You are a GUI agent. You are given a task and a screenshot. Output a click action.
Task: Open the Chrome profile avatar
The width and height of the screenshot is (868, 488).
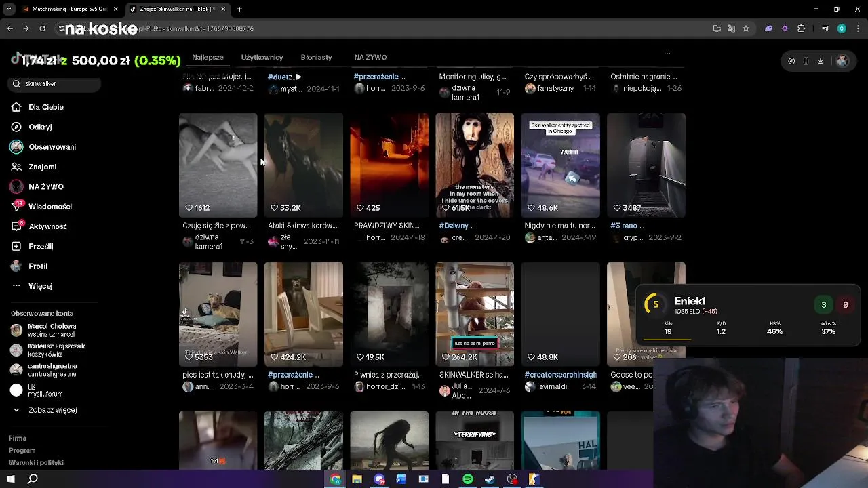tap(842, 28)
